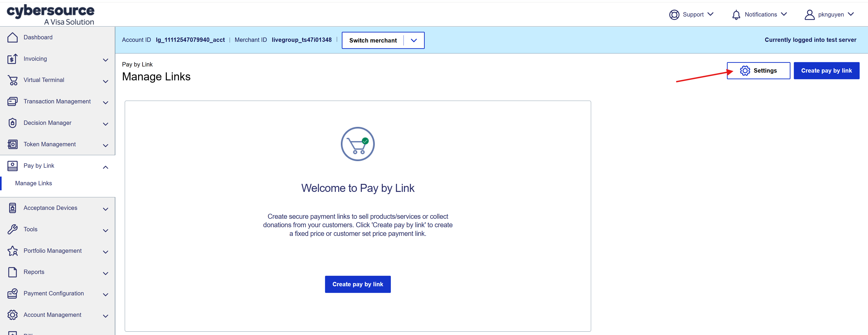Select Manage Links submenu item
The height and width of the screenshot is (335, 868).
click(34, 183)
